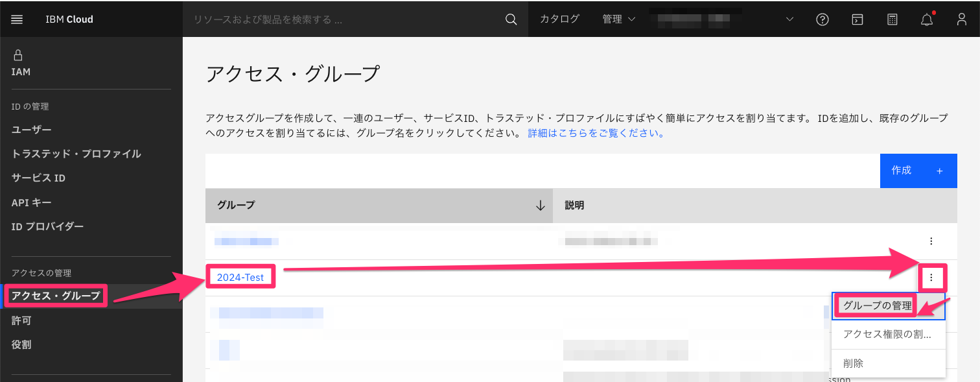This screenshot has height=382, width=980.
Task: Open overflow menu for 2024-Test row
Action: [931, 278]
